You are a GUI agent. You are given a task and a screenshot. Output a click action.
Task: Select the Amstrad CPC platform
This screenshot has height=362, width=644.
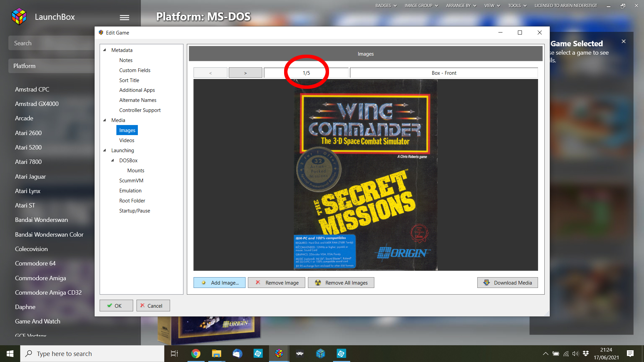point(32,89)
